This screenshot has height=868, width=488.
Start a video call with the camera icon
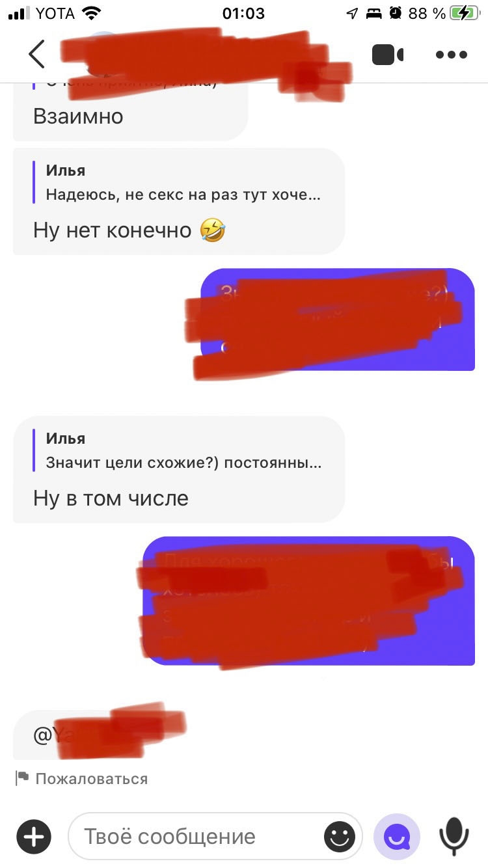pos(388,55)
